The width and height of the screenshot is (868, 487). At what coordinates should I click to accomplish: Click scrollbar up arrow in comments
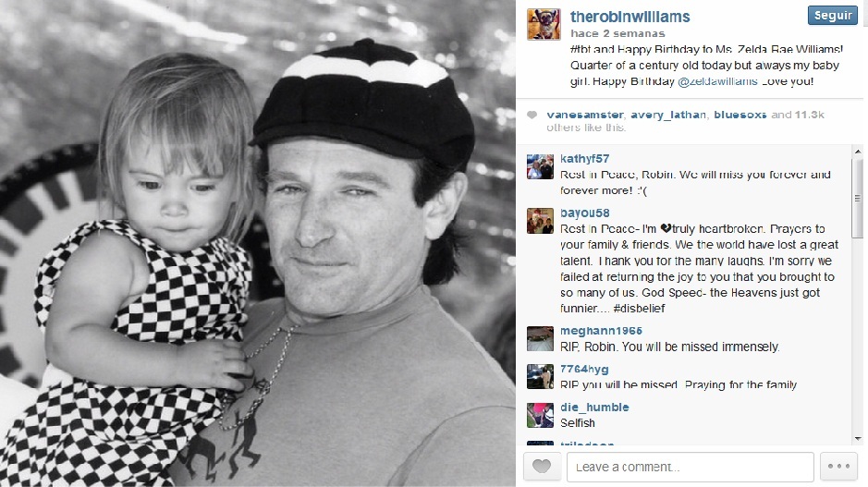[x=858, y=152]
